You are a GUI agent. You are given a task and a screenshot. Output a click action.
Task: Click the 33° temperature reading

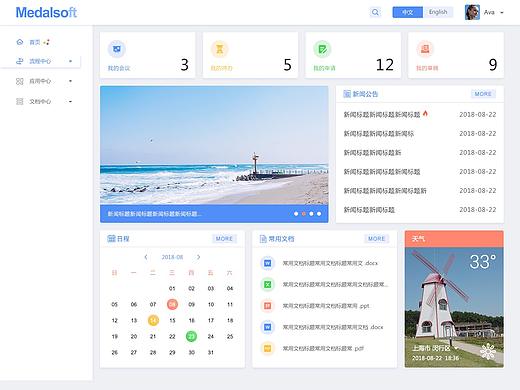(x=483, y=262)
